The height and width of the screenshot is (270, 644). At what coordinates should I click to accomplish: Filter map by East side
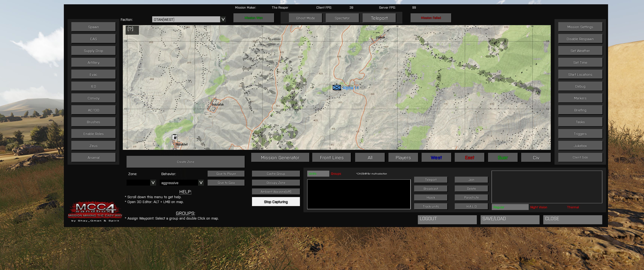point(469,157)
